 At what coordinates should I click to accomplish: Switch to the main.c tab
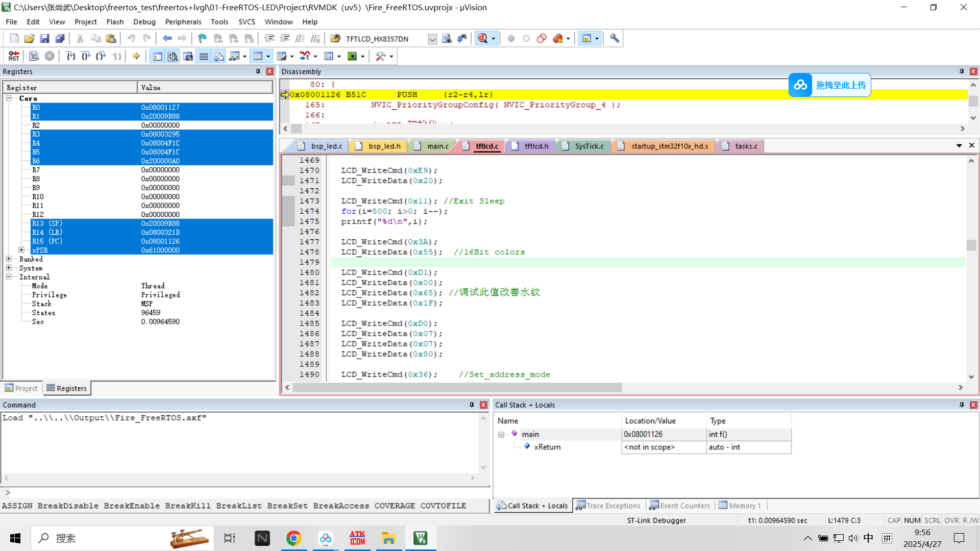tap(437, 146)
